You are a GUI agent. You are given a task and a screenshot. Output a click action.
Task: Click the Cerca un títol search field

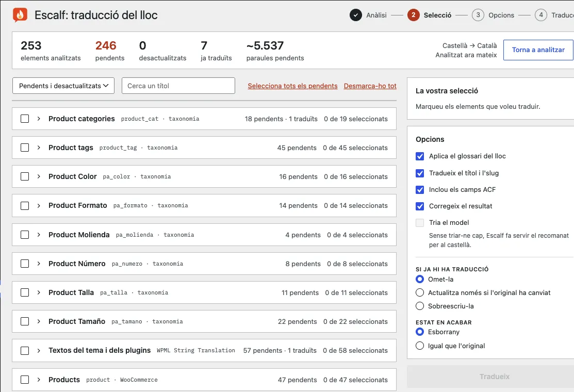tap(178, 86)
